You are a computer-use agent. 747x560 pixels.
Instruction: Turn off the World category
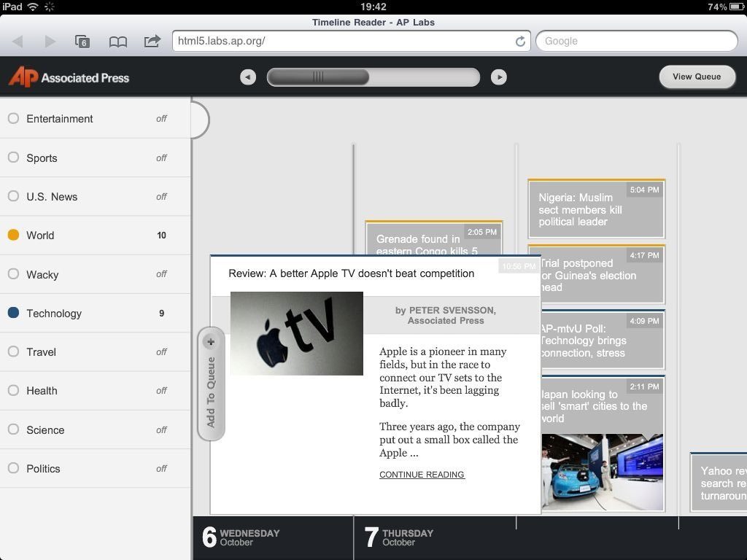tap(95, 235)
